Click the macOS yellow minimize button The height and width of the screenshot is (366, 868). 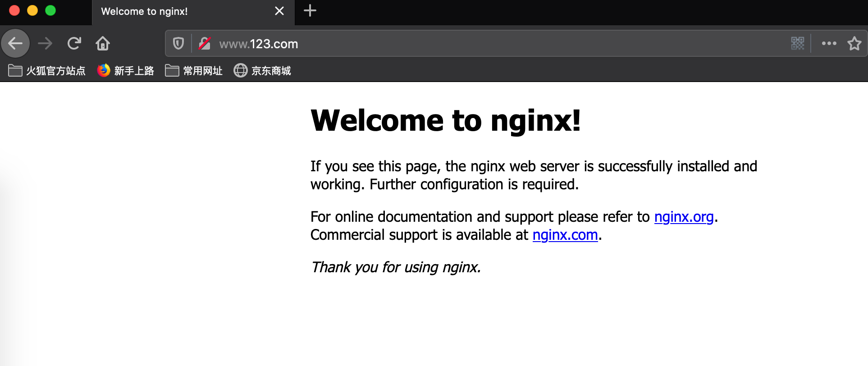click(x=32, y=10)
